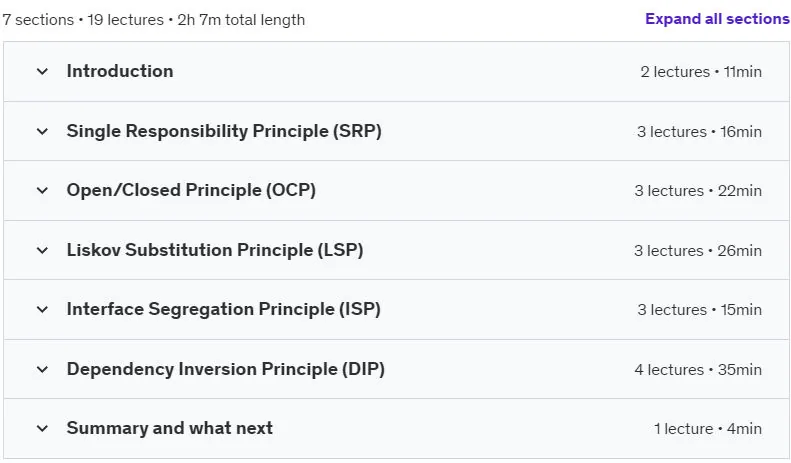Select the Introduction section title
Screen dimensions: 791x463
(120, 71)
